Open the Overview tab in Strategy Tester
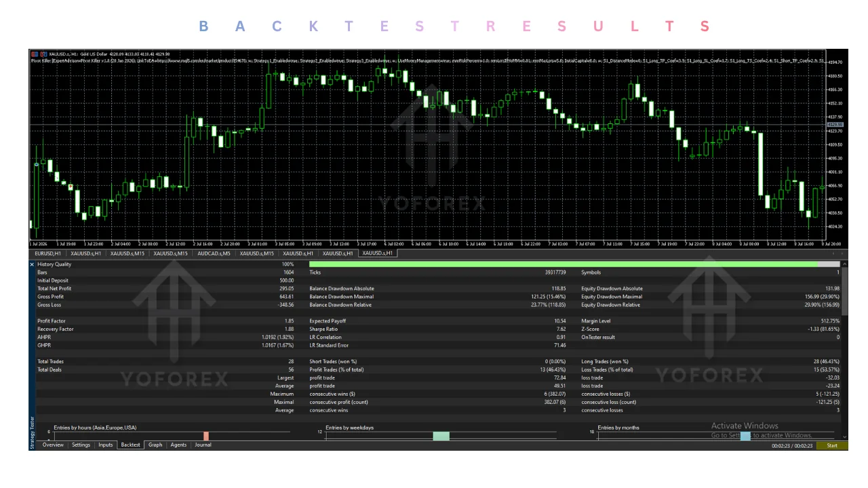Image resolution: width=868 pixels, height=488 pixels. click(53, 445)
